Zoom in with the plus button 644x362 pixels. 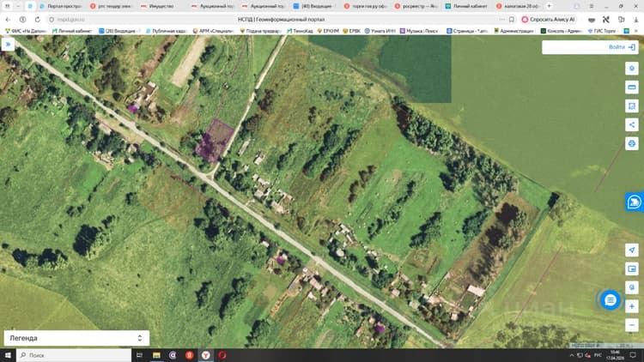pos(632,306)
